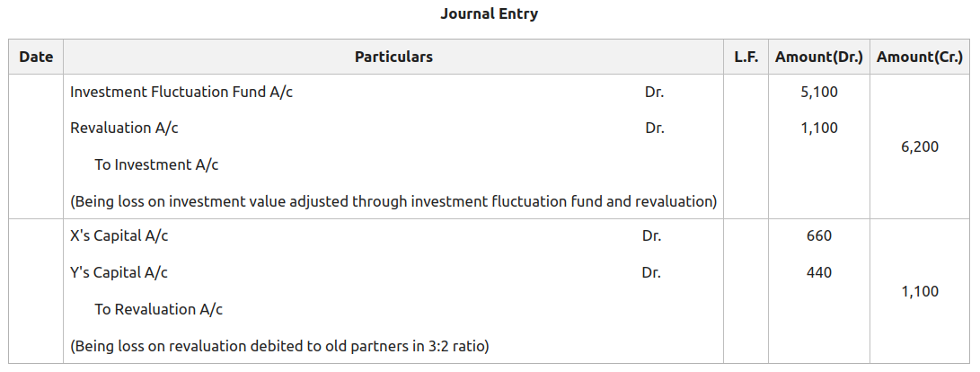Click the 3:2 ratio narration text
The image size is (980, 372).
click(279, 346)
